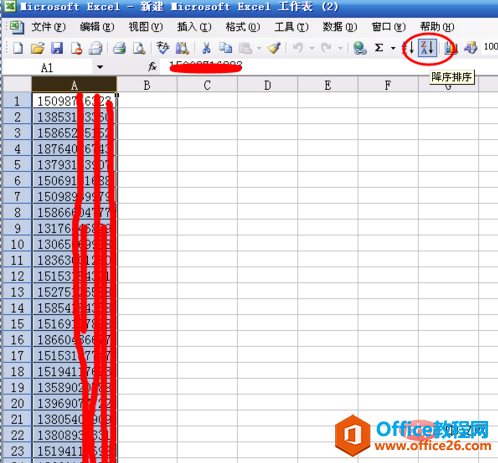Click into the formula bar input
This screenshot has width=498, height=463.
pyautogui.click(x=328, y=67)
